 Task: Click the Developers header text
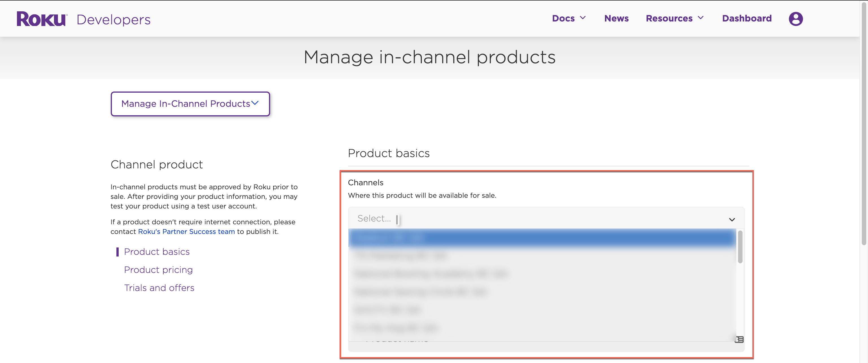[113, 19]
